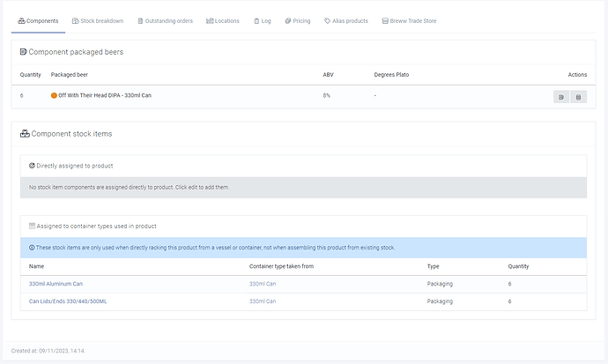608x364 pixels.
Task: Select the Pricing tab
Action: point(298,20)
